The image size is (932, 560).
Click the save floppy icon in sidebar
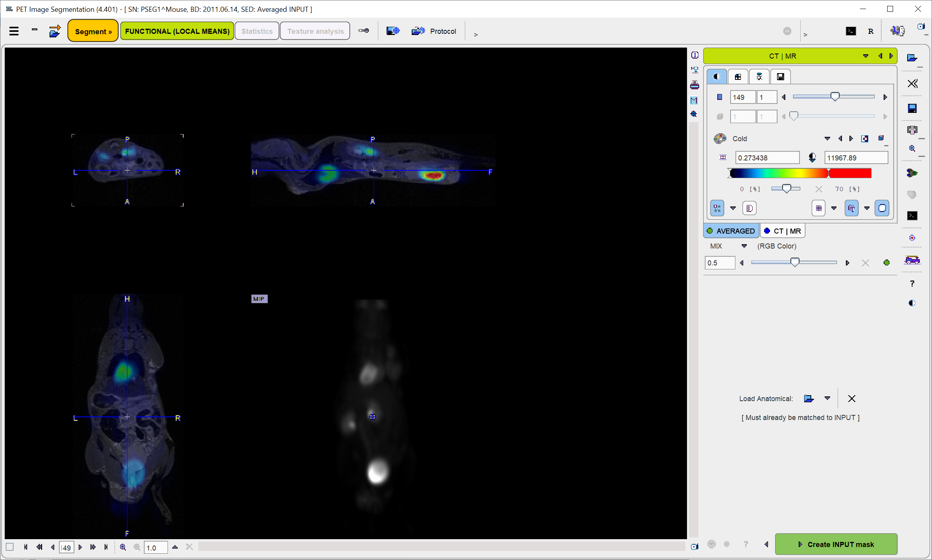[x=912, y=108]
